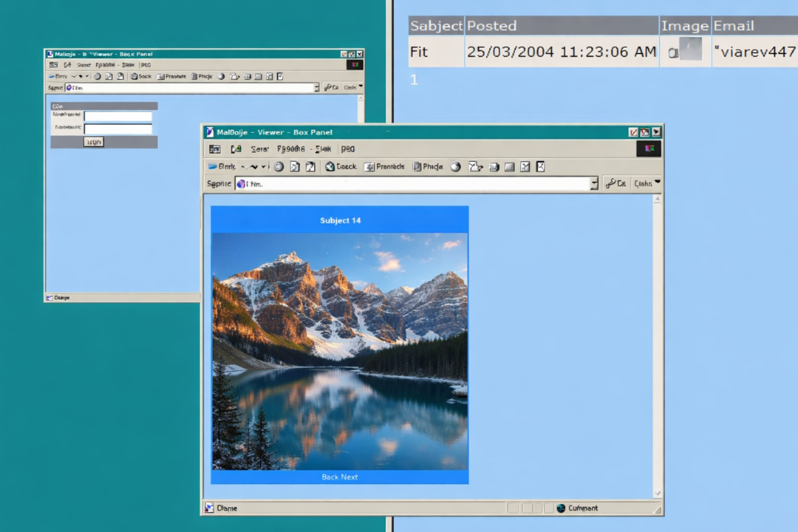The width and height of the screenshot is (798, 532).
Task: Click the Search globe icon near Back
Action: pyautogui.click(x=329, y=166)
